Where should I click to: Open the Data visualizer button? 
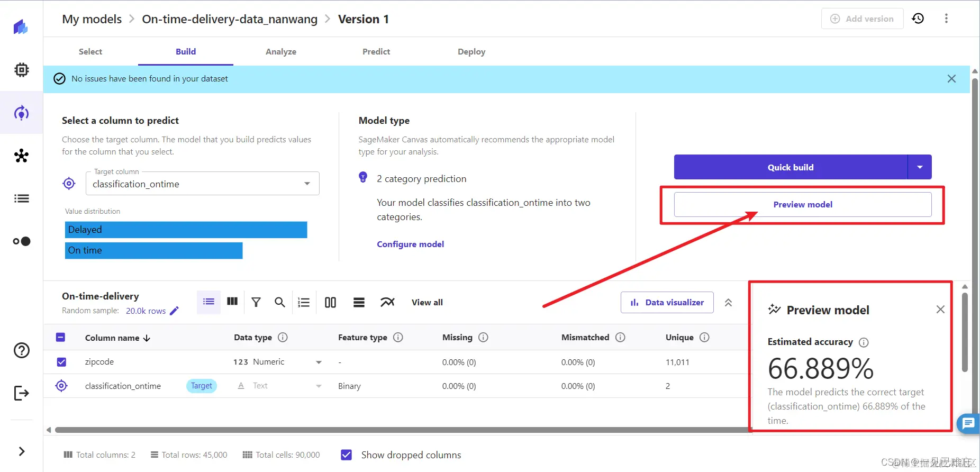667,303
